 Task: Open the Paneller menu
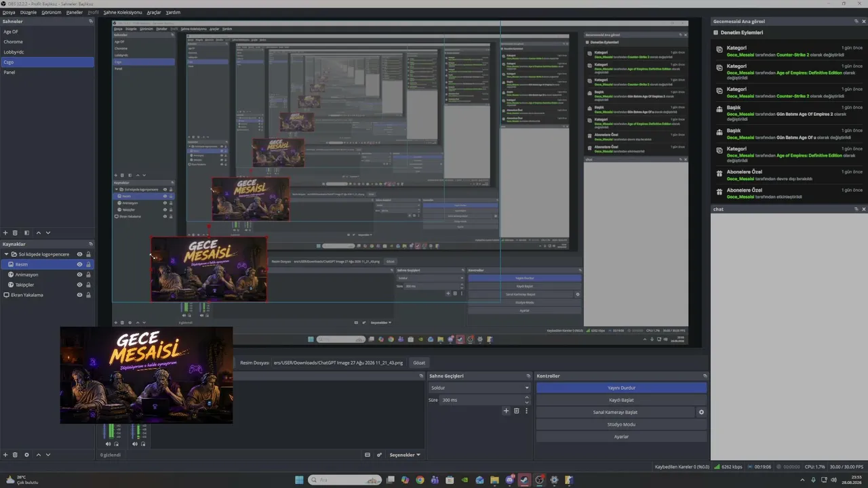coord(75,12)
